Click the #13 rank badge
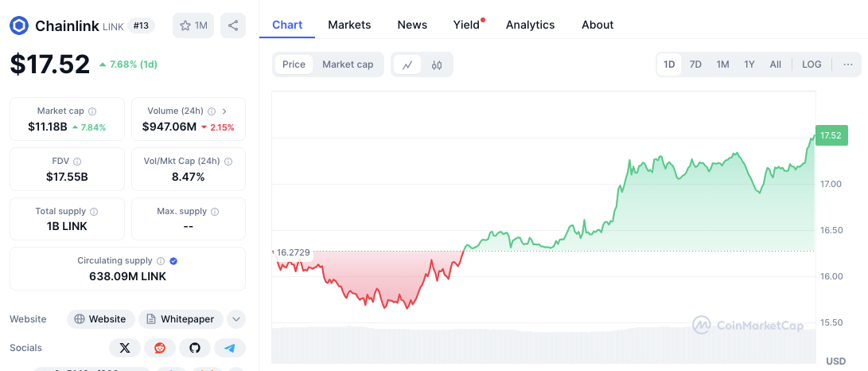Viewport: 868px width, 371px height. 141,25
